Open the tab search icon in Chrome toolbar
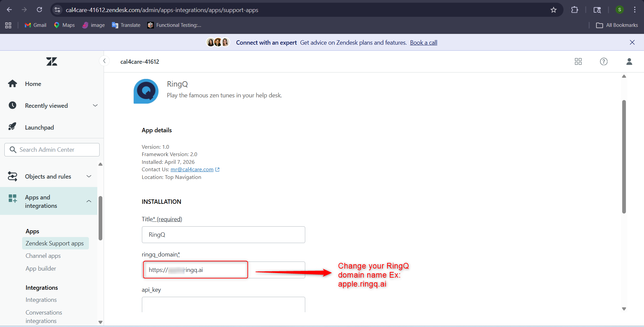Screen dimensions: 644x327 pos(597,10)
